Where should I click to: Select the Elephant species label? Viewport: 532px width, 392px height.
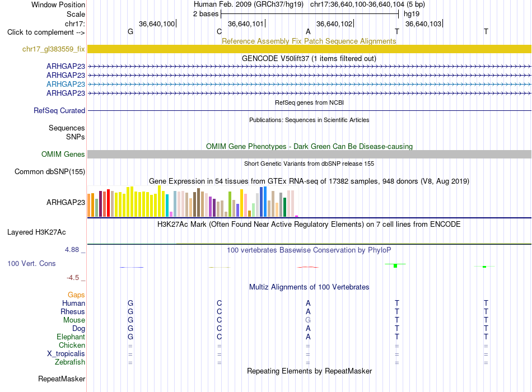tap(71, 337)
